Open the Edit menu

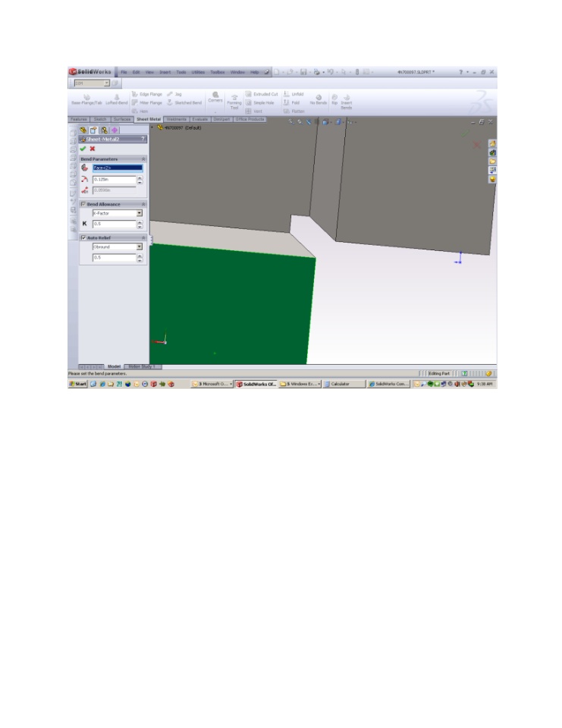(x=136, y=73)
